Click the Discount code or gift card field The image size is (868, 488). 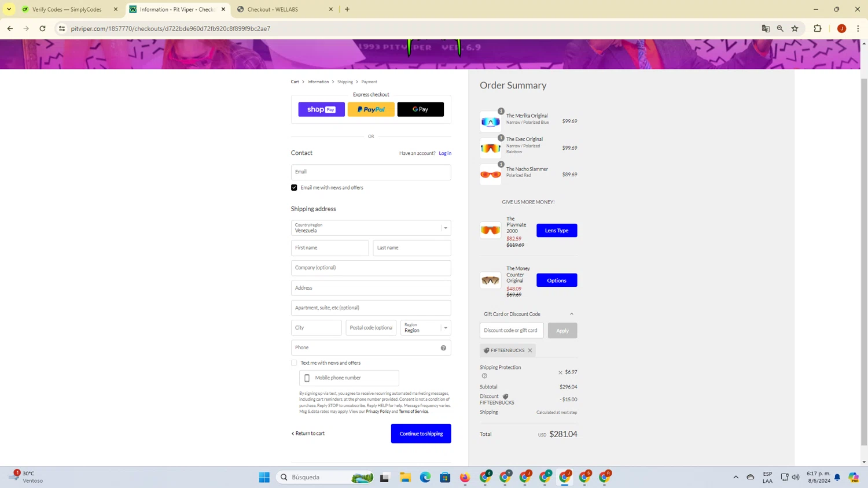point(512,331)
